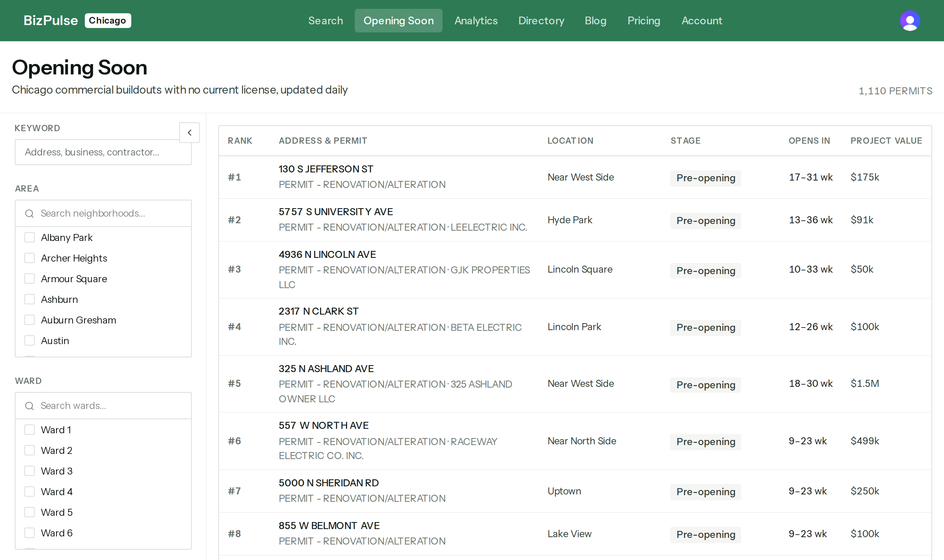Viewport: 944px width, 560px height.
Task: Click the $175k project value
Action: point(865,177)
